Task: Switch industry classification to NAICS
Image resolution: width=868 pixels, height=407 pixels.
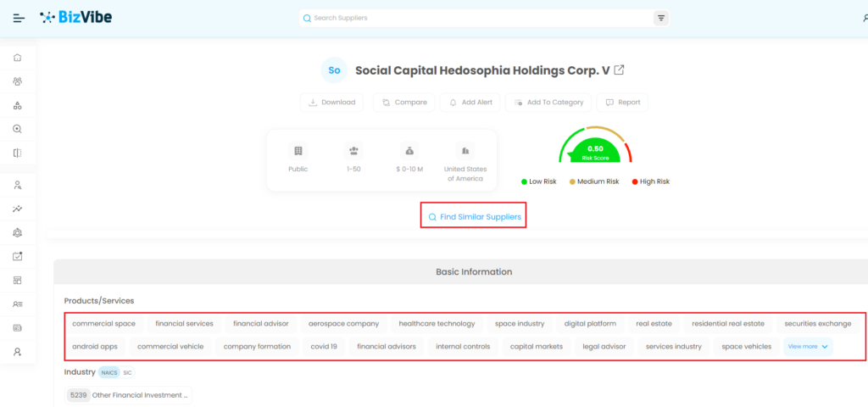Action: [109, 372]
